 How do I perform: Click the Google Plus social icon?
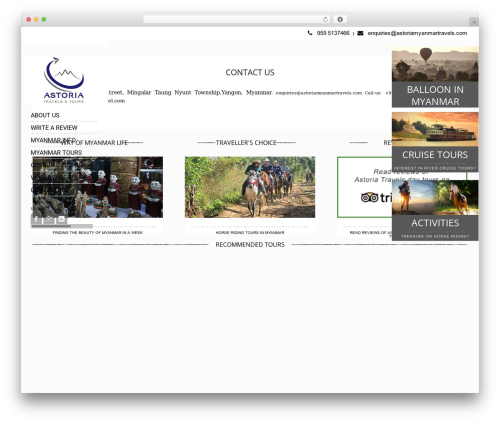click(x=49, y=219)
